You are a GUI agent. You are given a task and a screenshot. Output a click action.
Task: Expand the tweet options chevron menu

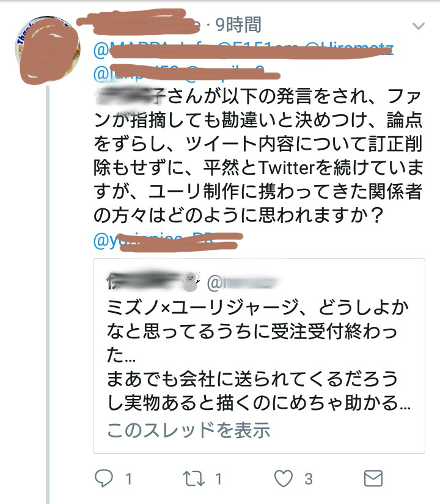[x=419, y=26]
